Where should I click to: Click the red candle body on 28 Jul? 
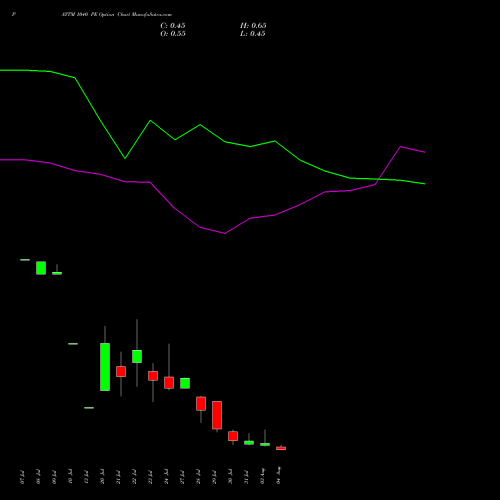coord(201,404)
